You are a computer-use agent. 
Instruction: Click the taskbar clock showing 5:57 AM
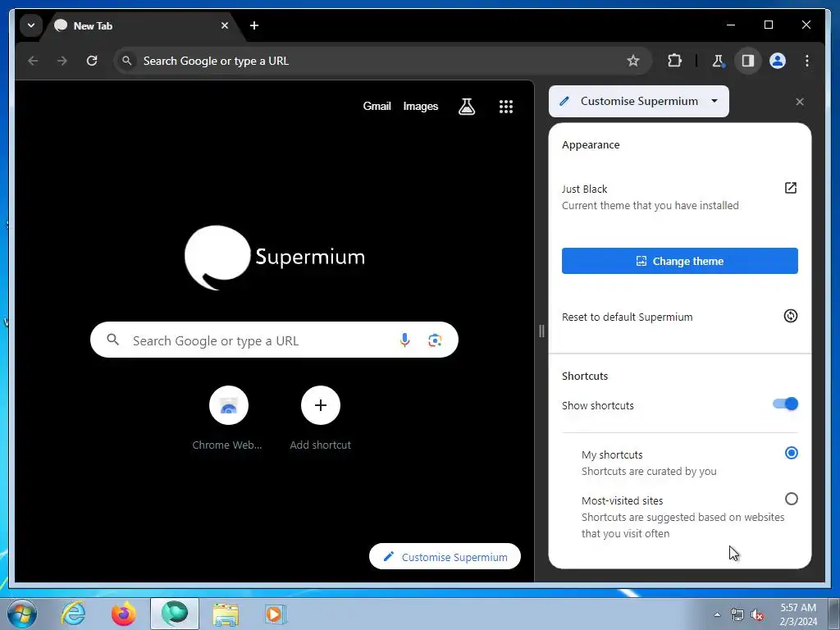798,614
